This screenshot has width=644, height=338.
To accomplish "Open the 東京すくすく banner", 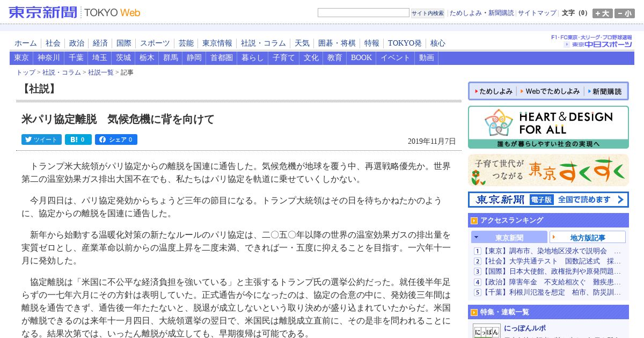I will [548, 170].
